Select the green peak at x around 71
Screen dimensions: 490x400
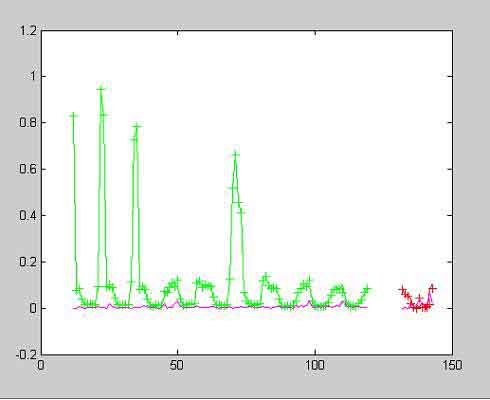(x=236, y=155)
